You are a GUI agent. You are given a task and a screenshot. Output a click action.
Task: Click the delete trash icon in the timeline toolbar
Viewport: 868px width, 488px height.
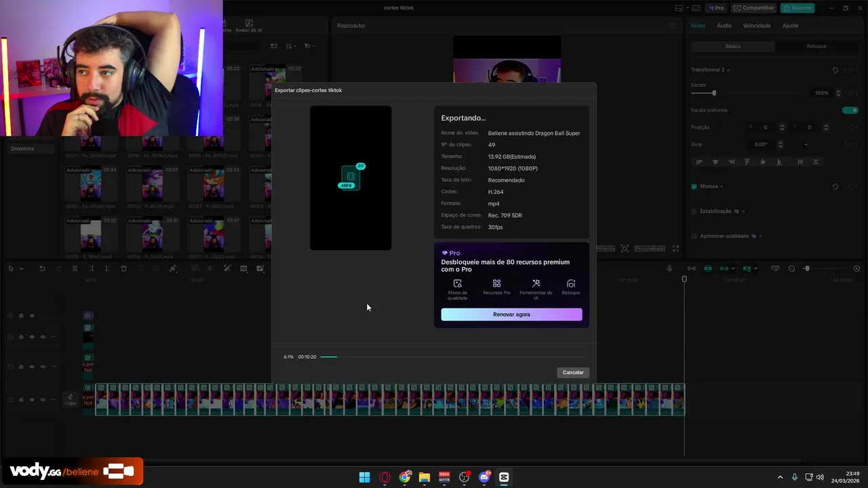pos(123,268)
